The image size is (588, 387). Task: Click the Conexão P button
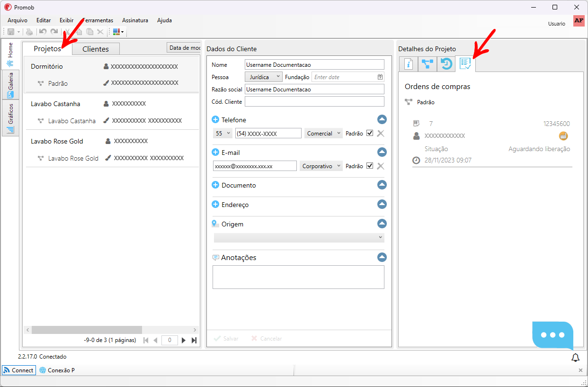57,370
